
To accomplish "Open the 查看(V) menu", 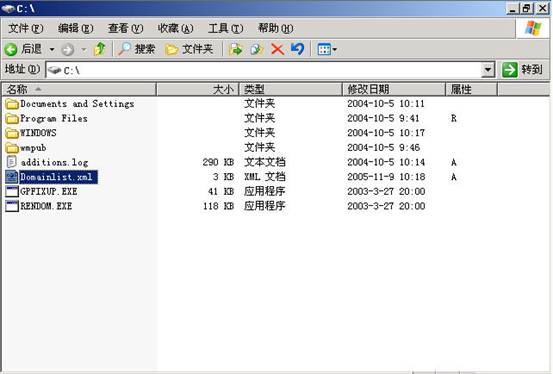I will click(x=126, y=28).
